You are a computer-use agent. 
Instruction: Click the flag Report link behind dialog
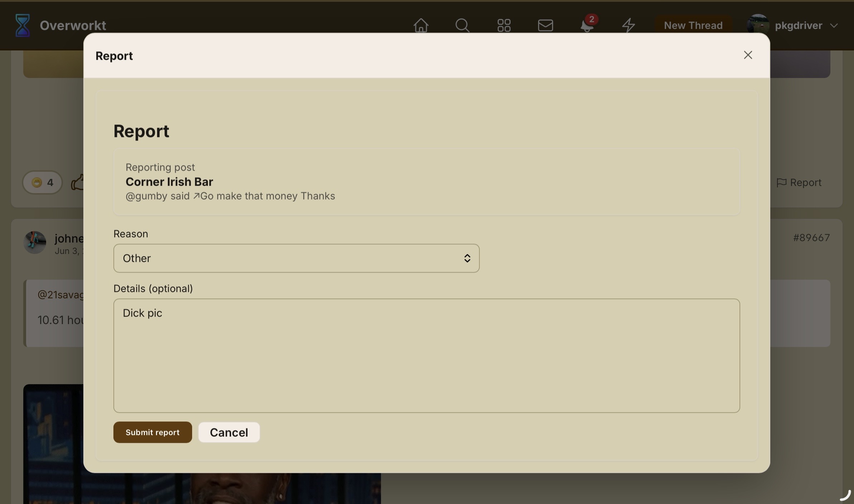(x=799, y=182)
